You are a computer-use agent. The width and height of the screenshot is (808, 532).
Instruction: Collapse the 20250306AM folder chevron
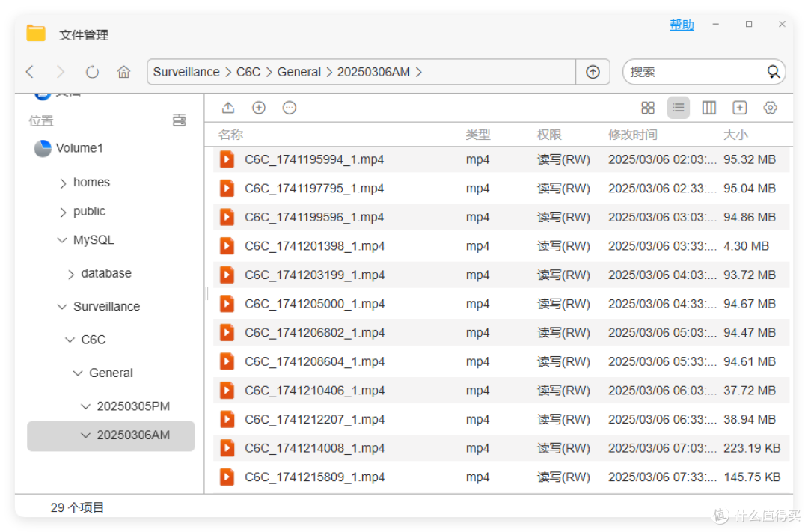pyautogui.click(x=86, y=435)
